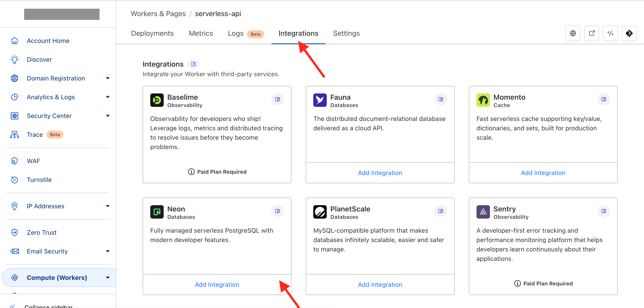The height and width of the screenshot is (308, 644).
Task: Click the Baselime logo
Action: (x=157, y=100)
